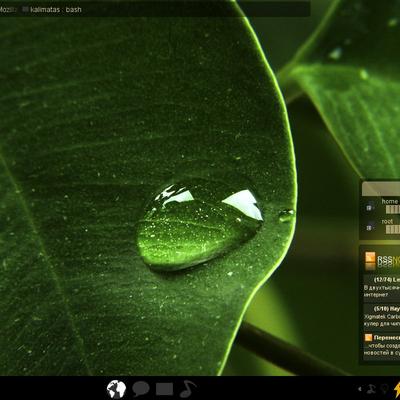Click the root disk usage bar
400x400 pixels.
click(393, 229)
